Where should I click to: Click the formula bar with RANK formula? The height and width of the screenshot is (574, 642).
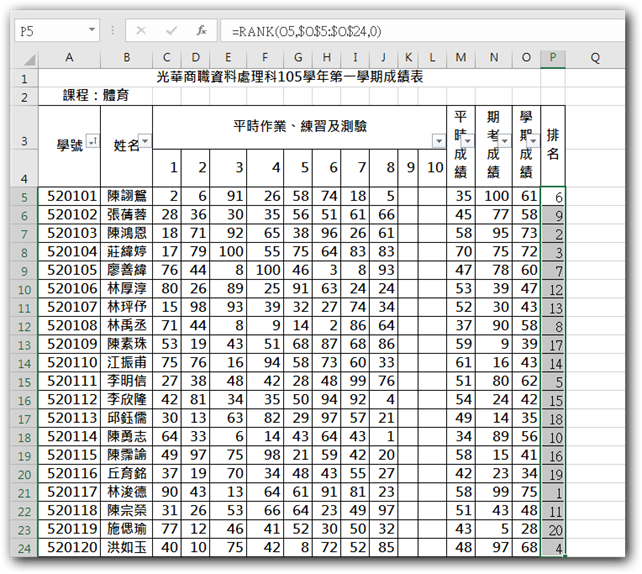422,31
